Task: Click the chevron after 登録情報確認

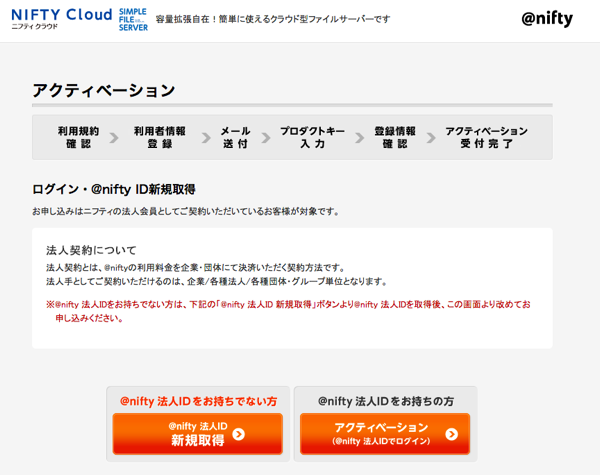Action: point(431,138)
